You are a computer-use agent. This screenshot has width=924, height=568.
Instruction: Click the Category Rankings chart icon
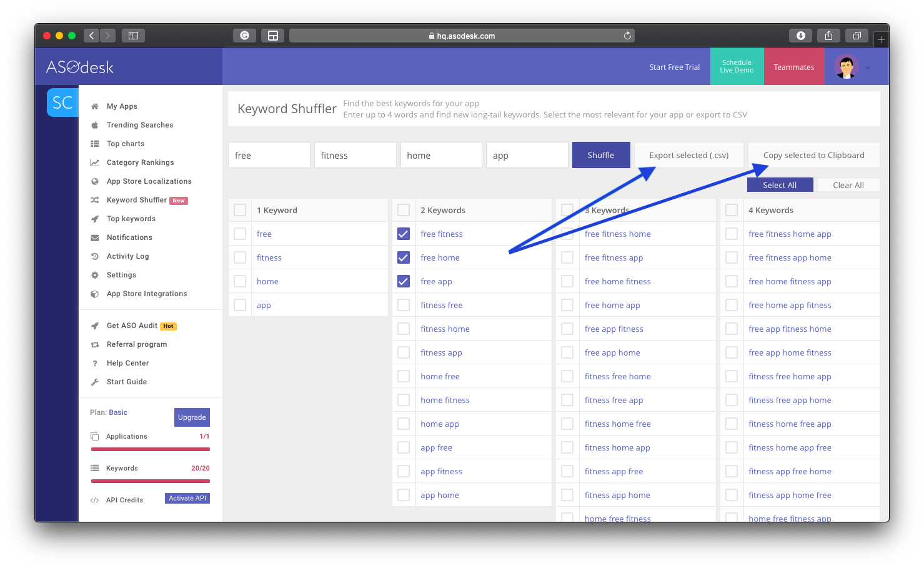pos(95,162)
